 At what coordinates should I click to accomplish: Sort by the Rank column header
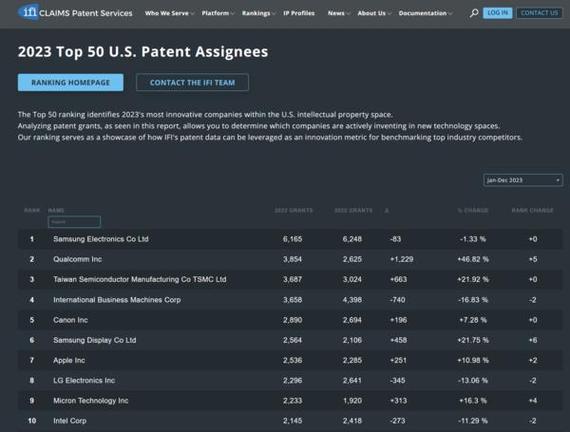tap(32, 210)
